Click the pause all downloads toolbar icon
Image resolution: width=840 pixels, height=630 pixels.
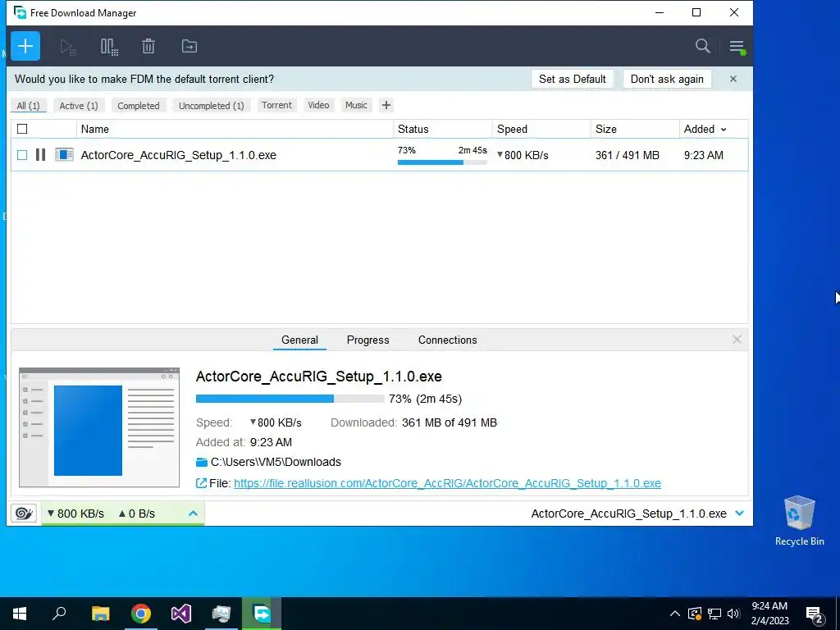[x=109, y=47]
